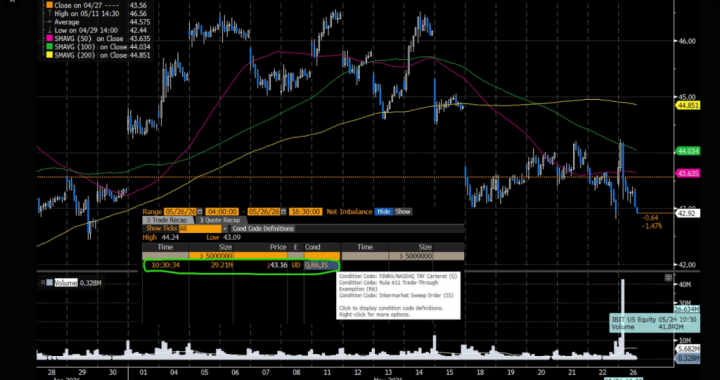720x380 pixels.
Task: Click the Low on 04/29 marker icon in legend
Action: [x=50, y=30]
